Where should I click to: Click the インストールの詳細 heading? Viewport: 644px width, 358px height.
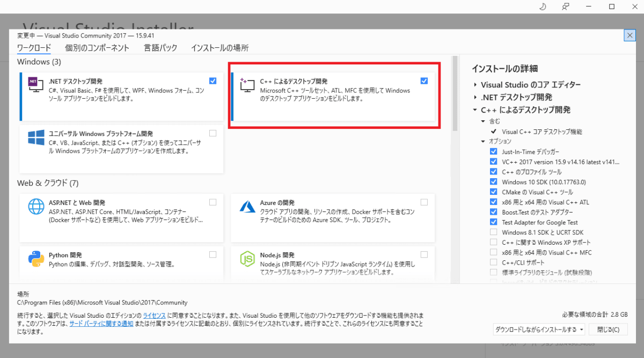click(x=504, y=69)
